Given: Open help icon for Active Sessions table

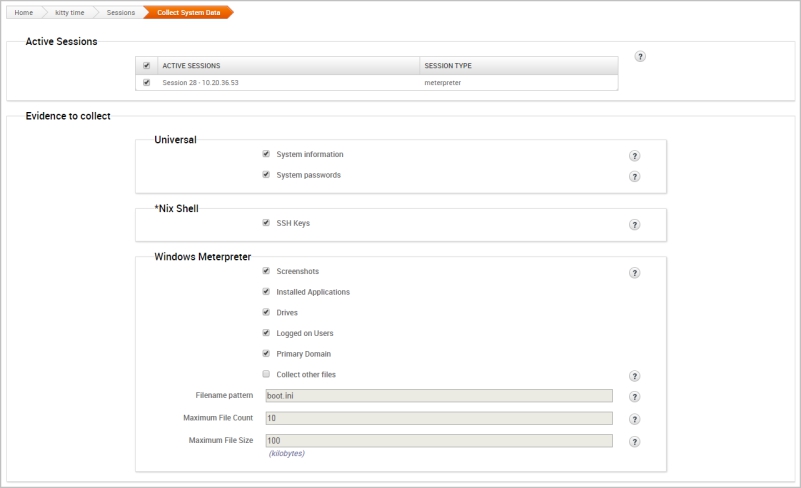Looking at the screenshot, I should coord(640,56).
